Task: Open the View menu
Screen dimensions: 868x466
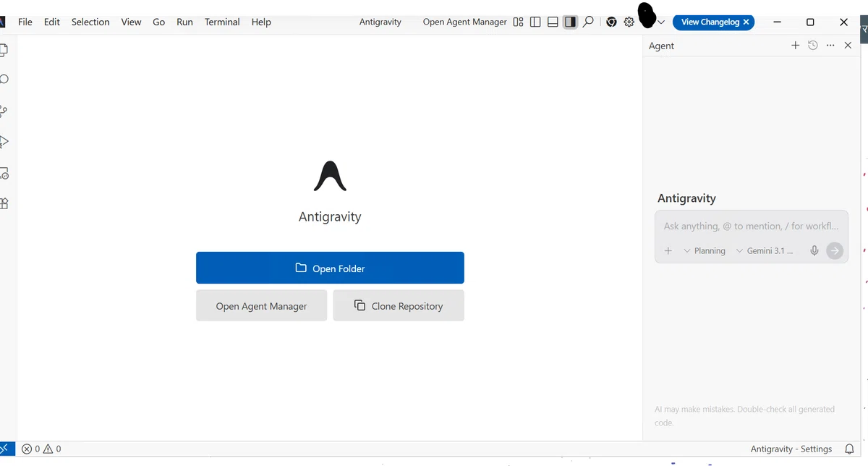Action: tap(131, 22)
